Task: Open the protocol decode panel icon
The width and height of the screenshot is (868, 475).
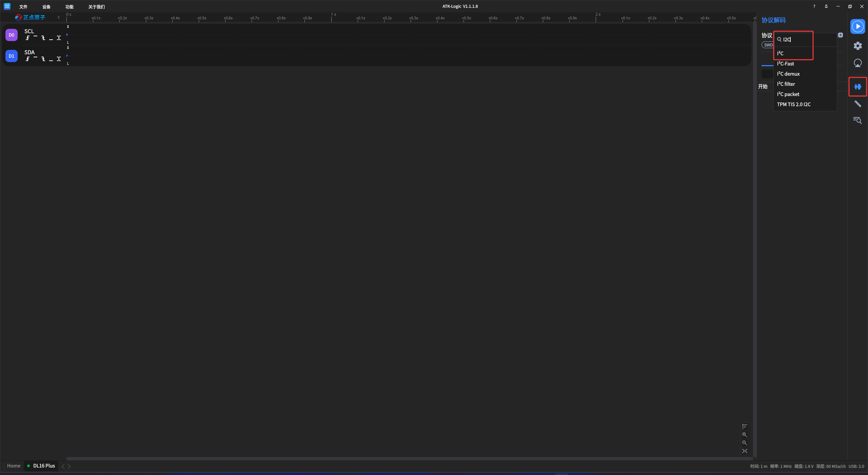Action: 857,87
